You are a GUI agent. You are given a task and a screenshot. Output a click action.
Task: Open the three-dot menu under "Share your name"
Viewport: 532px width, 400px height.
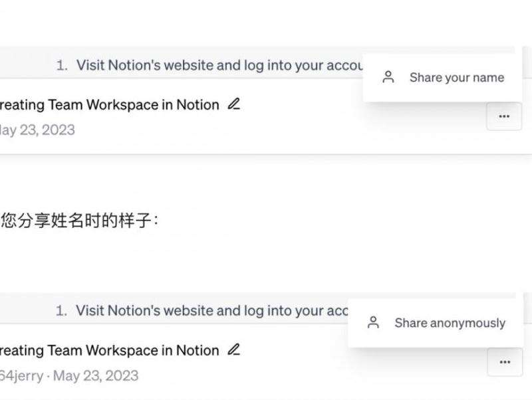click(x=503, y=116)
